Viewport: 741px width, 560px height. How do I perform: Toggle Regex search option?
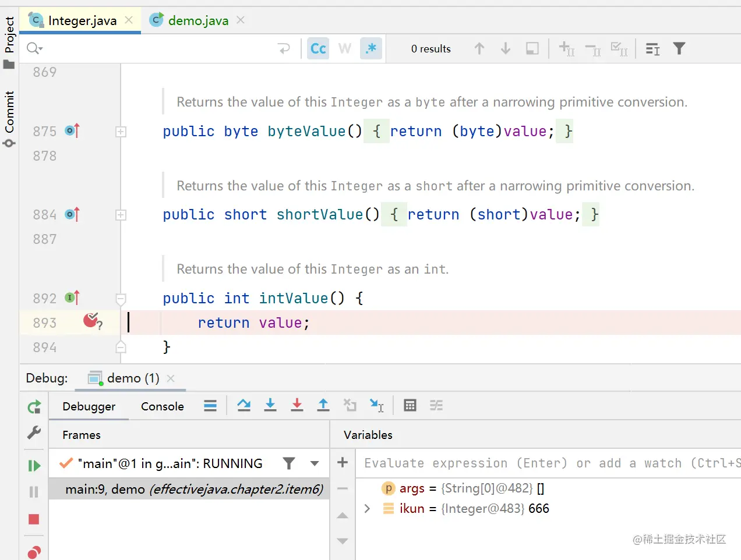click(x=371, y=49)
